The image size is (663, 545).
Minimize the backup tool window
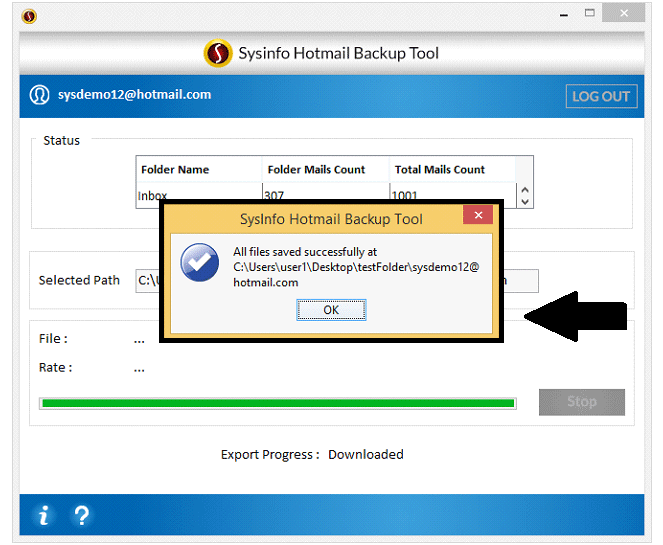tap(564, 14)
